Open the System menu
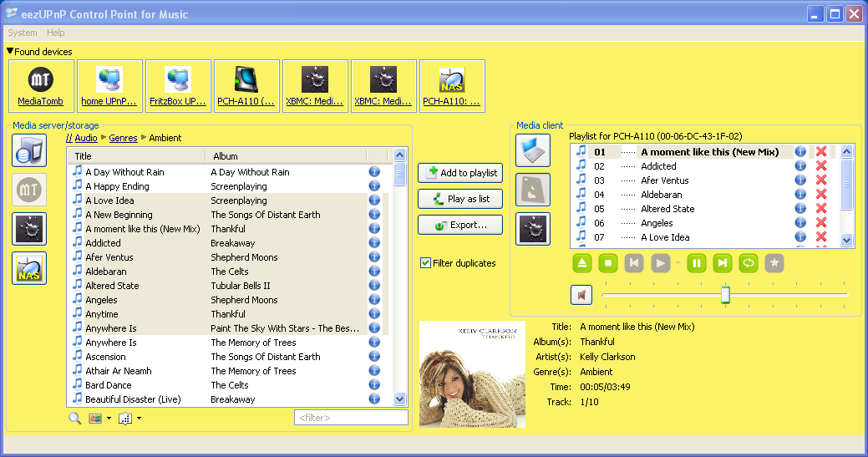The width and height of the screenshot is (868, 457). point(23,33)
